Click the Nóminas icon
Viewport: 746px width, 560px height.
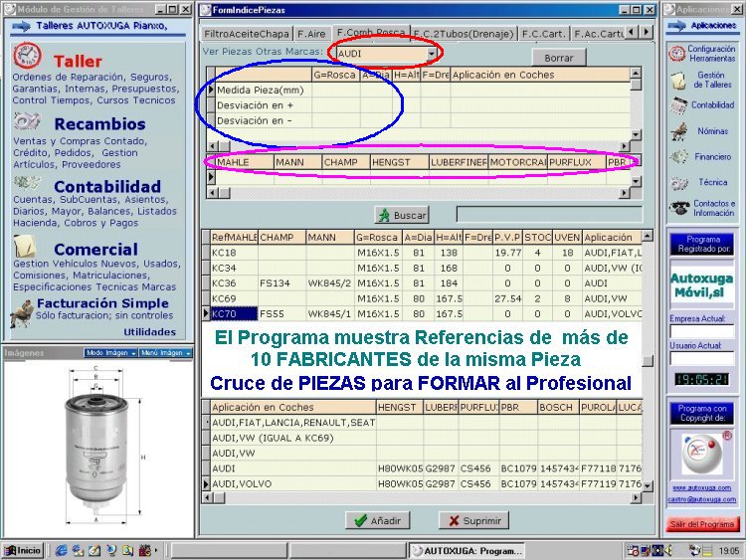(679, 131)
